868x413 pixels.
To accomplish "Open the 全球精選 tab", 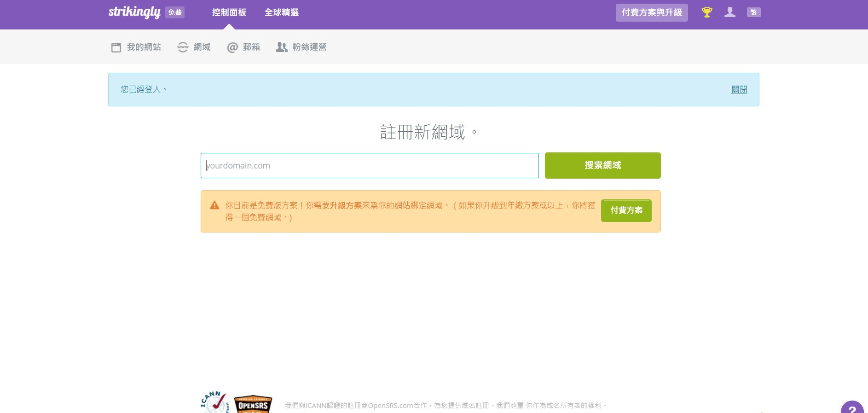I will point(282,12).
